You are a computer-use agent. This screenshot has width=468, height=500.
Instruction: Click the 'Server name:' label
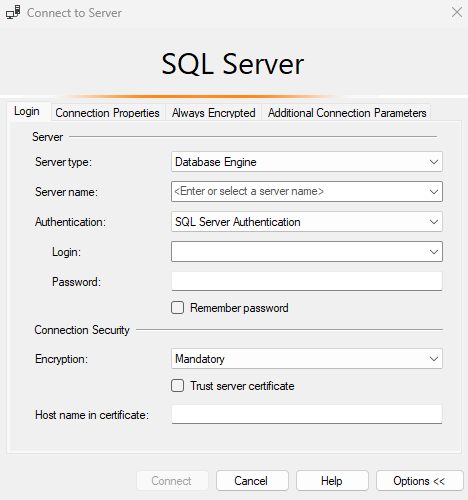tap(66, 192)
